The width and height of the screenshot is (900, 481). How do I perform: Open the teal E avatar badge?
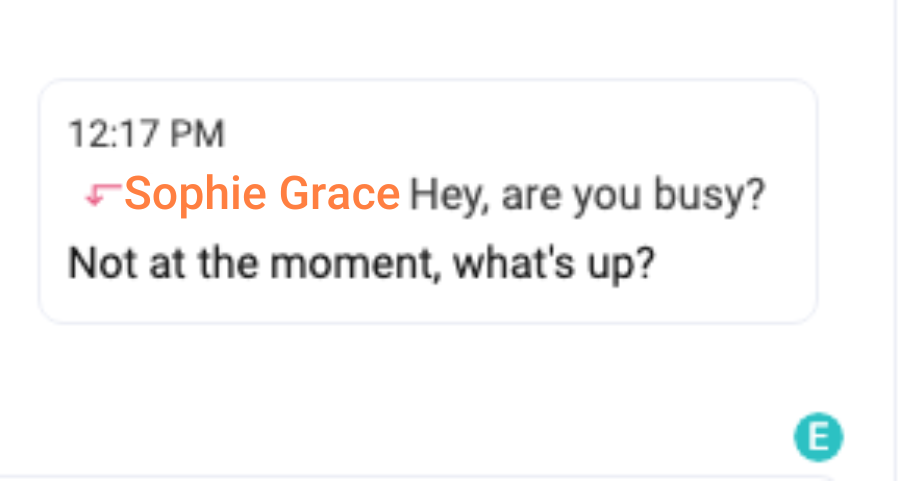pyautogui.click(x=818, y=437)
